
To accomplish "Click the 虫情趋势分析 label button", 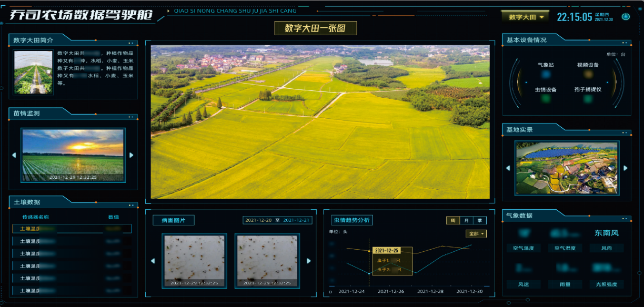I will (351, 220).
